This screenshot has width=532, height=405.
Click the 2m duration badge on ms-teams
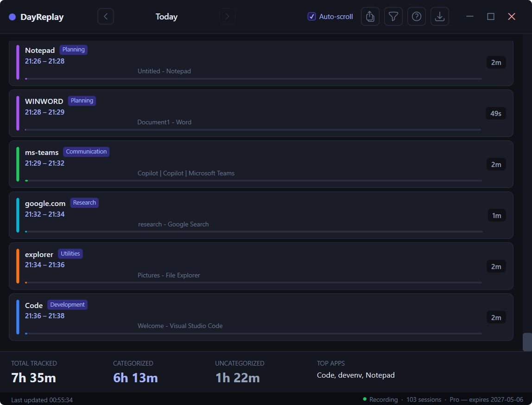(496, 164)
